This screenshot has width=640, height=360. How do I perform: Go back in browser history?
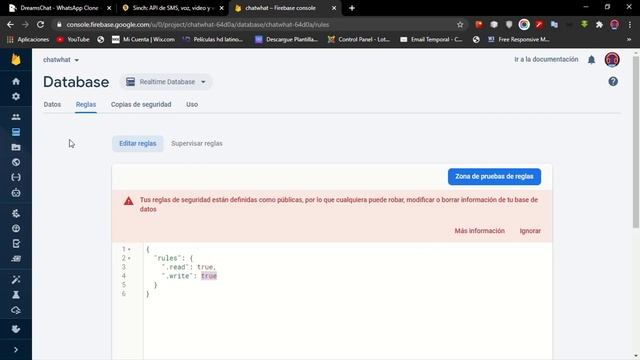coord(10,24)
